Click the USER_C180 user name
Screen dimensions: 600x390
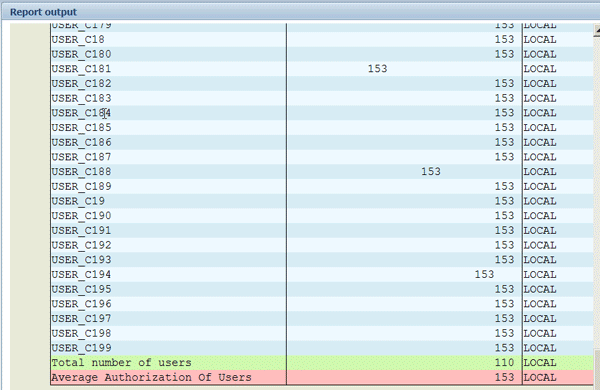point(81,54)
